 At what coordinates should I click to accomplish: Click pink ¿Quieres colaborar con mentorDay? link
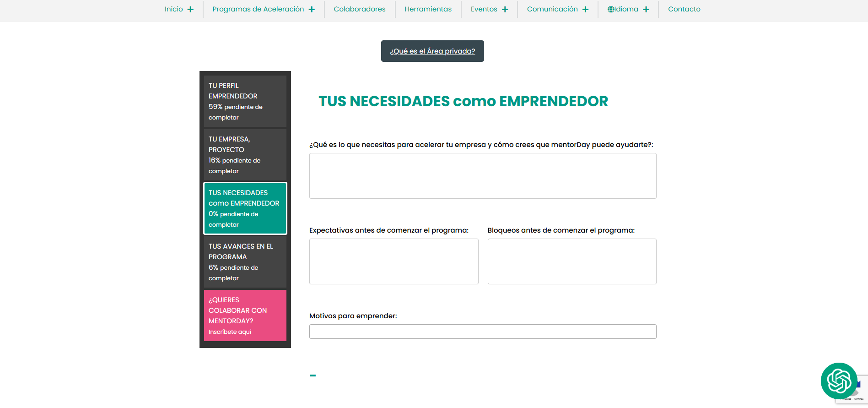coord(245,316)
